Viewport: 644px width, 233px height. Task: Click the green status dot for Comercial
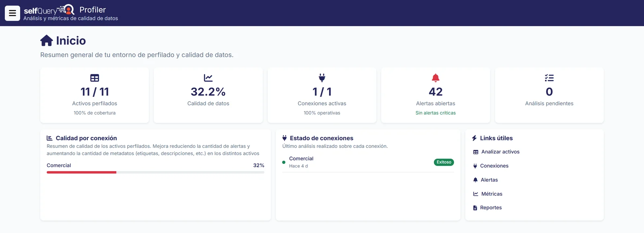pyautogui.click(x=284, y=162)
